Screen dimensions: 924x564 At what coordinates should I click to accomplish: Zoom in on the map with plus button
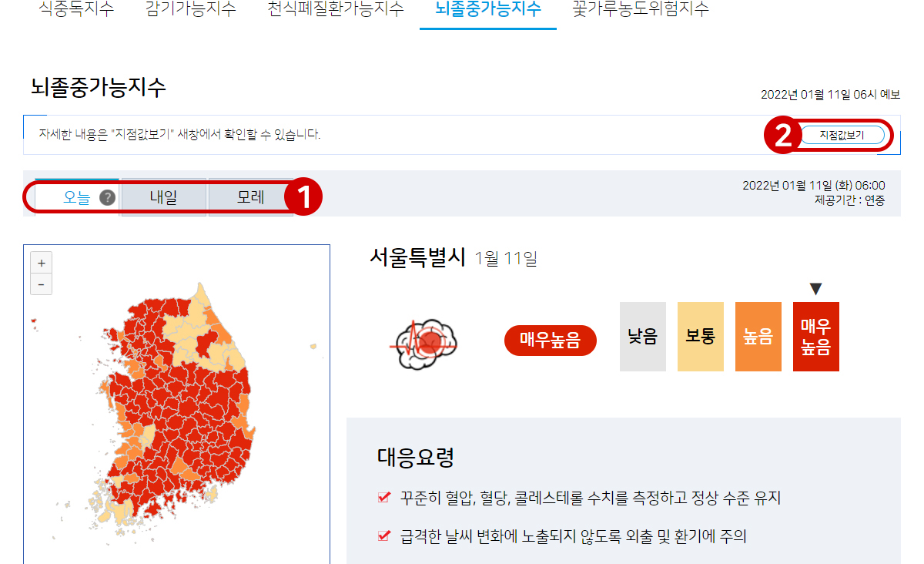tap(41, 263)
